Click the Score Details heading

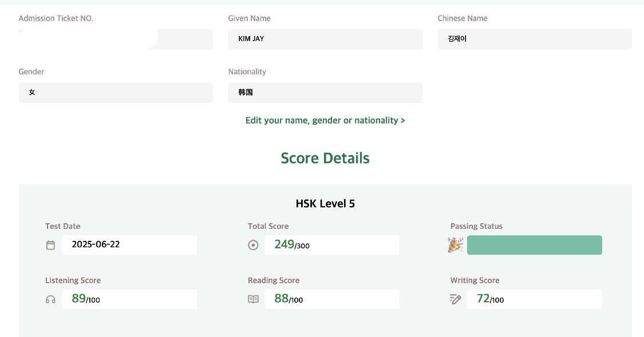click(x=325, y=158)
